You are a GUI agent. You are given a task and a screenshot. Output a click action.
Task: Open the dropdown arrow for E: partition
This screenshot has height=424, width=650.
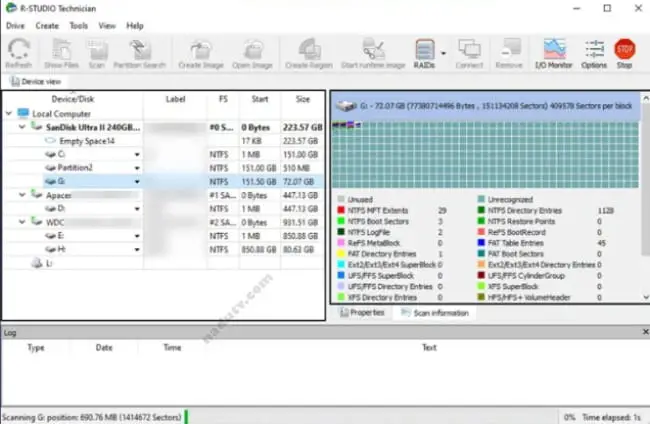point(137,236)
